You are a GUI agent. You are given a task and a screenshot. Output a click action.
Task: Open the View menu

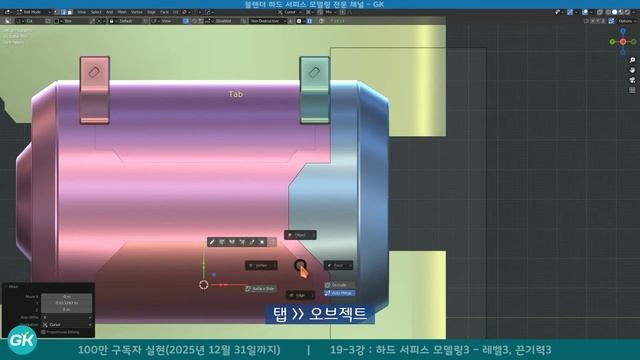tap(82, 12)
